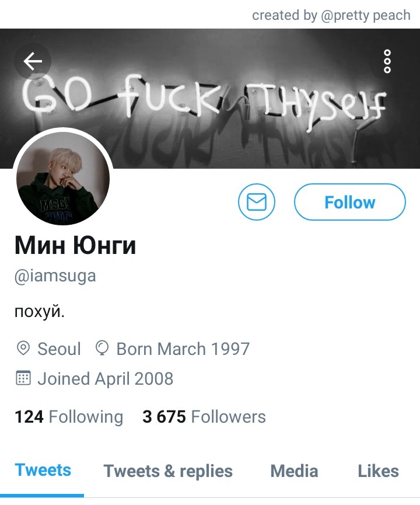Open the three-dot overflow menu

(x=387, y=61)
